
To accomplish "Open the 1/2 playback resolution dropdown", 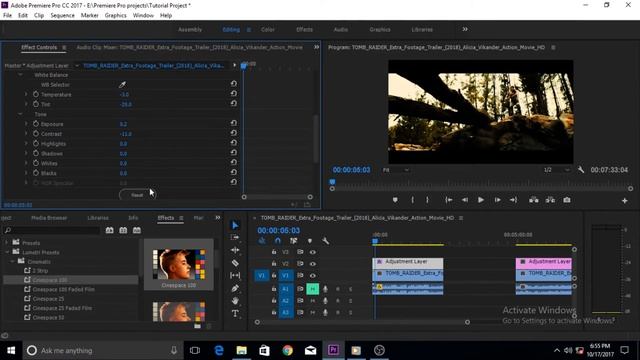I will [557, 170].
